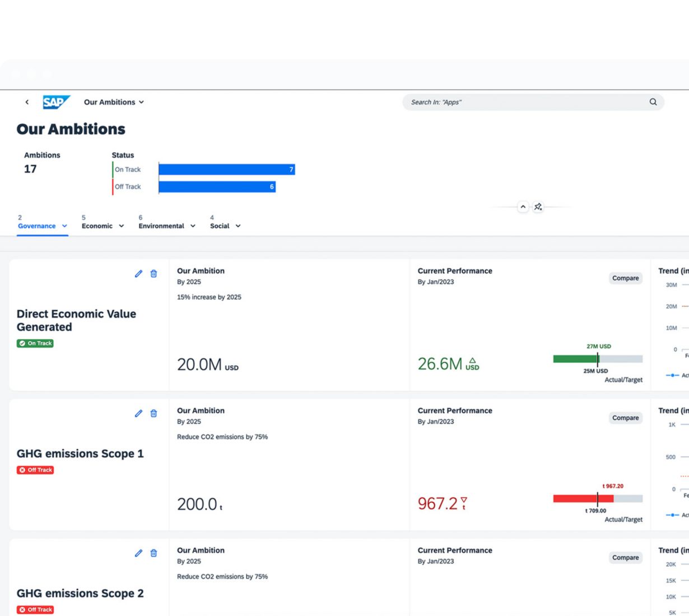Image resolution: width=689 pixels, height=616 pixels.
Task: Expand the Environmental tab dropdown arrow
Action: point(193,226)
